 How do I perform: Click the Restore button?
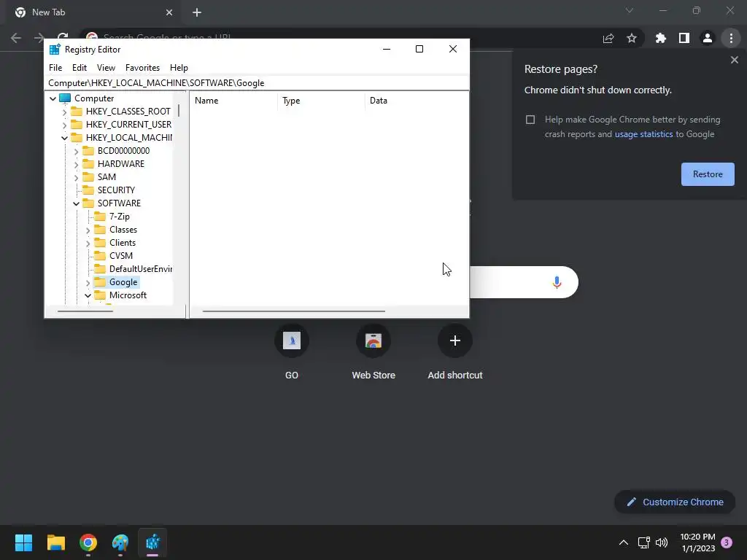(x=708, y=174)
